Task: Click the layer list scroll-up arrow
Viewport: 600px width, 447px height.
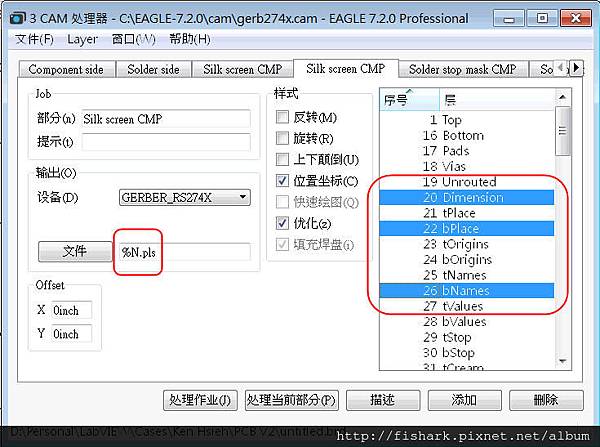Action: (562, 97)
